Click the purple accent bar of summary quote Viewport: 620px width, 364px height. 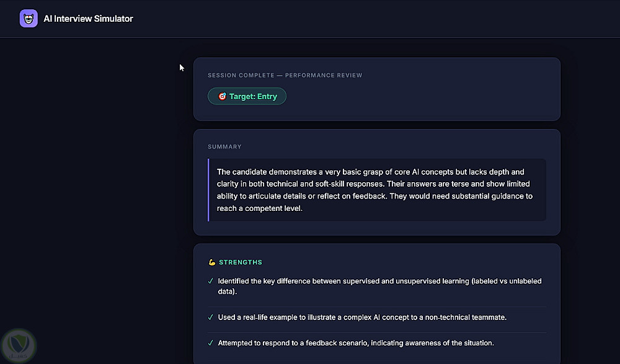click(x=208, y=190)
